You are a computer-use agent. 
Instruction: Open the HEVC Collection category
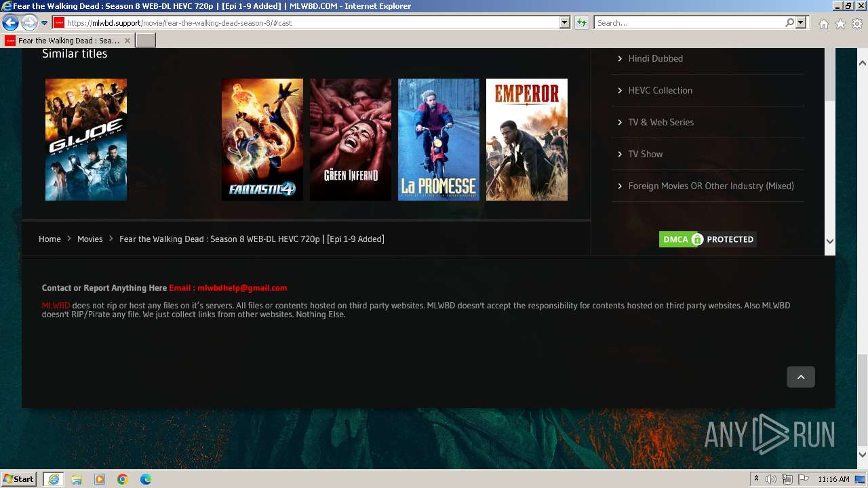click(x=660, y=90)
